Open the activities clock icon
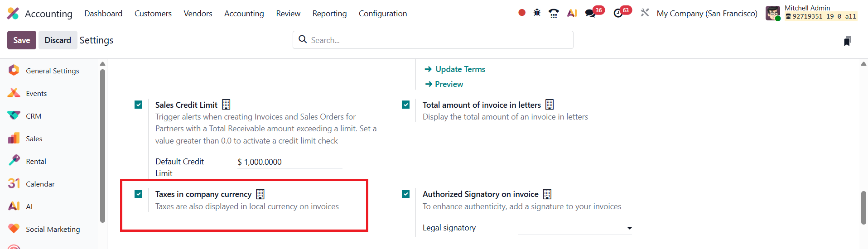This screenshot has width=868, height=249. [x=618, y=13]
